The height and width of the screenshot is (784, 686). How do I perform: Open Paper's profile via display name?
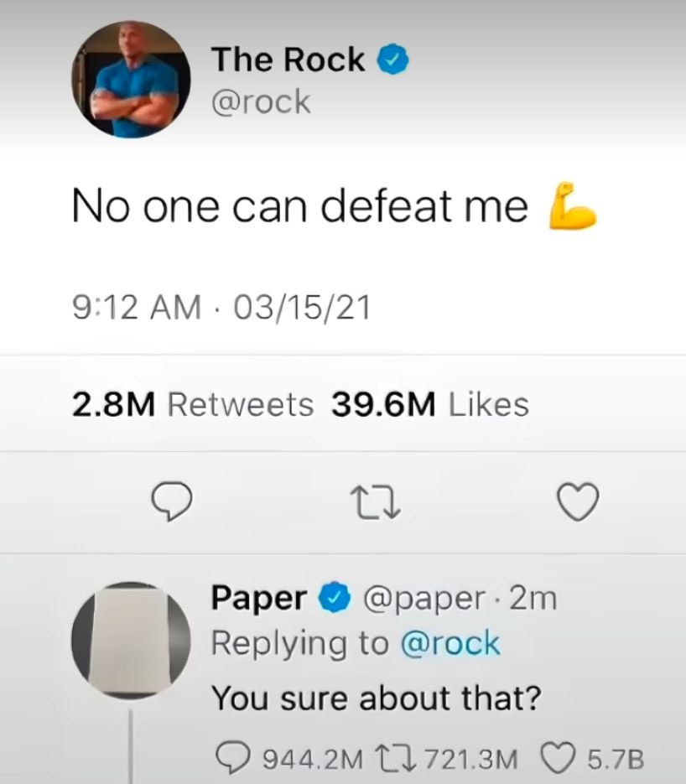[x=258, y=599]
